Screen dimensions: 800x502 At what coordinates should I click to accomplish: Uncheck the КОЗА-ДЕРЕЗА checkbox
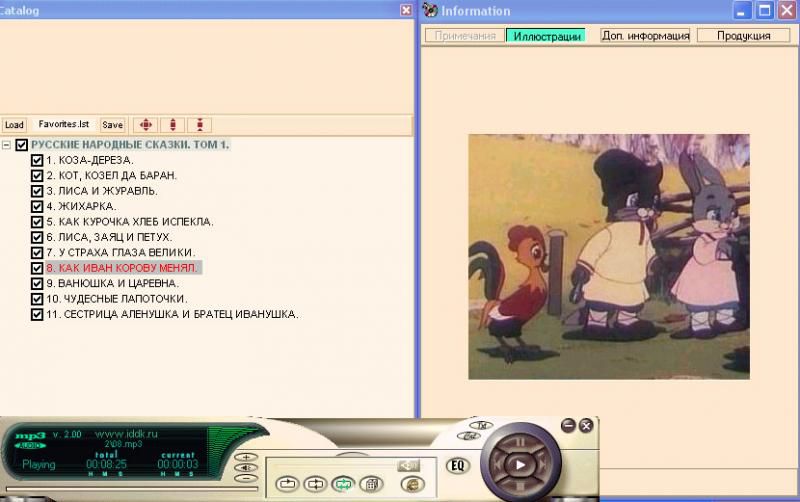(x=37, y=160)
